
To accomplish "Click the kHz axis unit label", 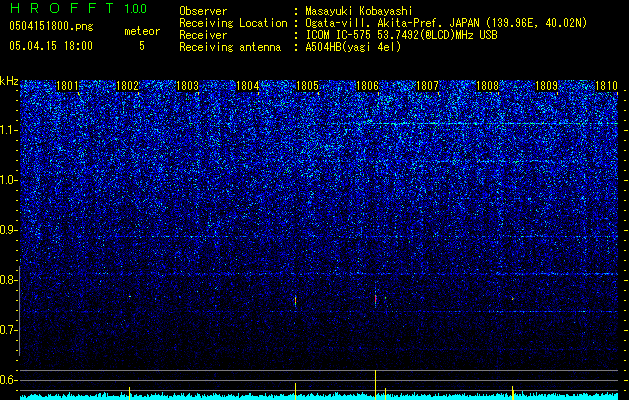I will click(9, 81).
